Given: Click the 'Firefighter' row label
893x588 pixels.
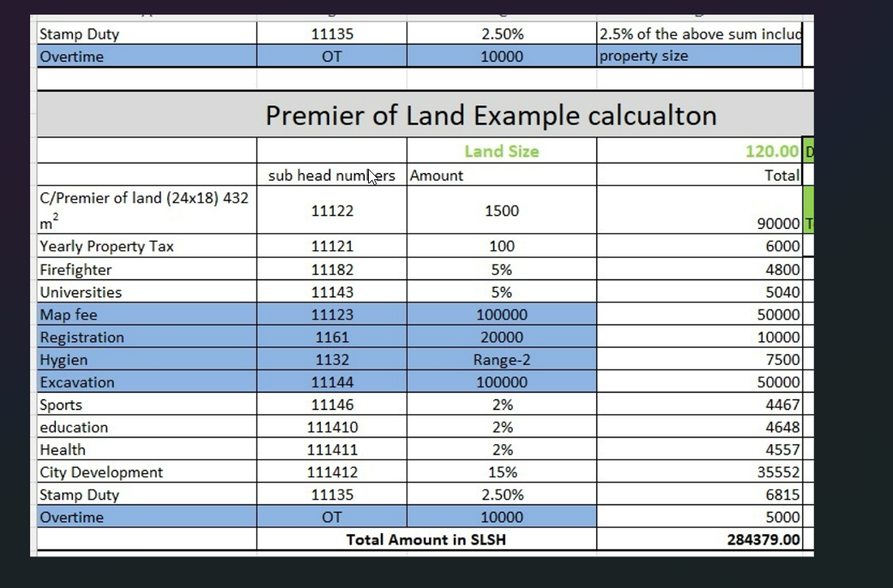Looking at the screenshot, I should click(147, 268).
